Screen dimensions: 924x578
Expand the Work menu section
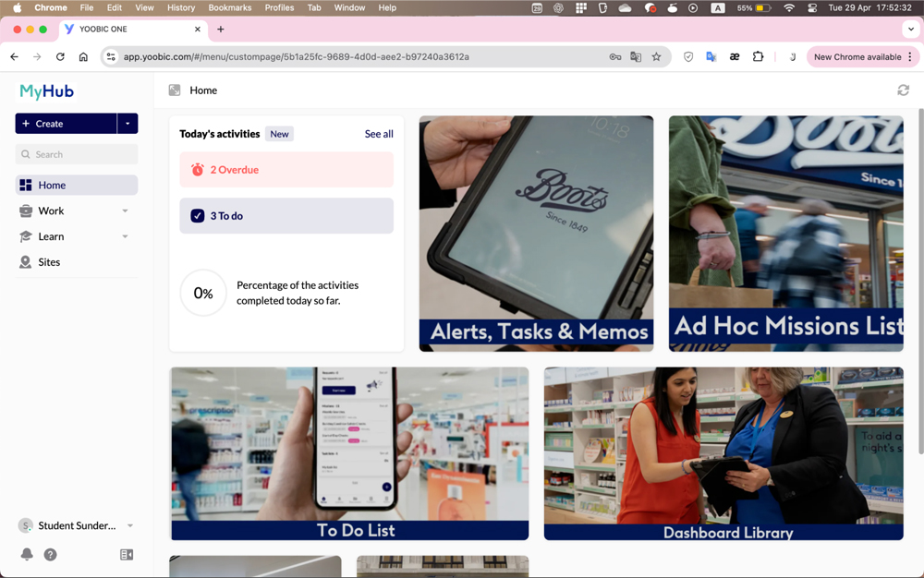click(x=125, y=211)
